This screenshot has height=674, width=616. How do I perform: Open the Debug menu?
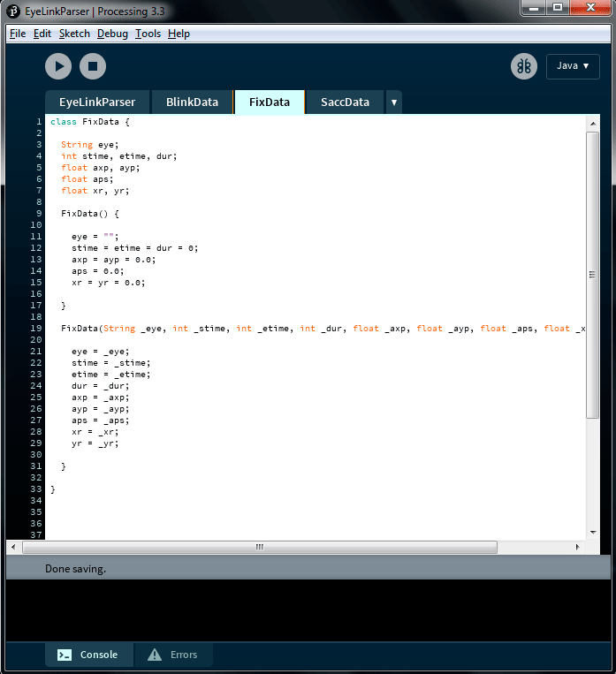[x=112, y=34]
